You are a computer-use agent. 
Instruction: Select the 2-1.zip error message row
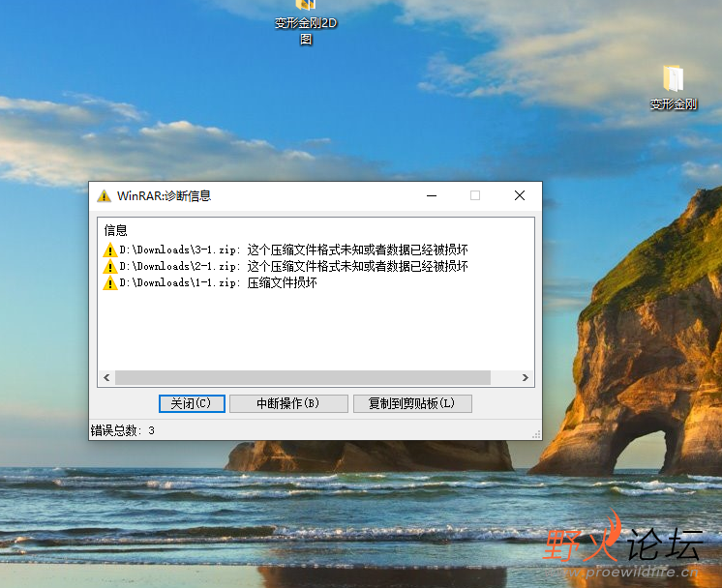pos(286,266)
